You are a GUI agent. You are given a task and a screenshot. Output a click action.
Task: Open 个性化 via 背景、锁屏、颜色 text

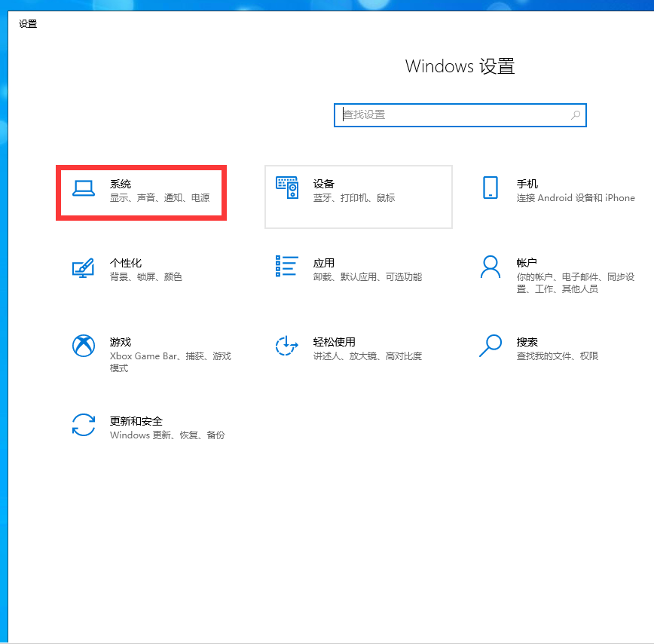point(146,277)
